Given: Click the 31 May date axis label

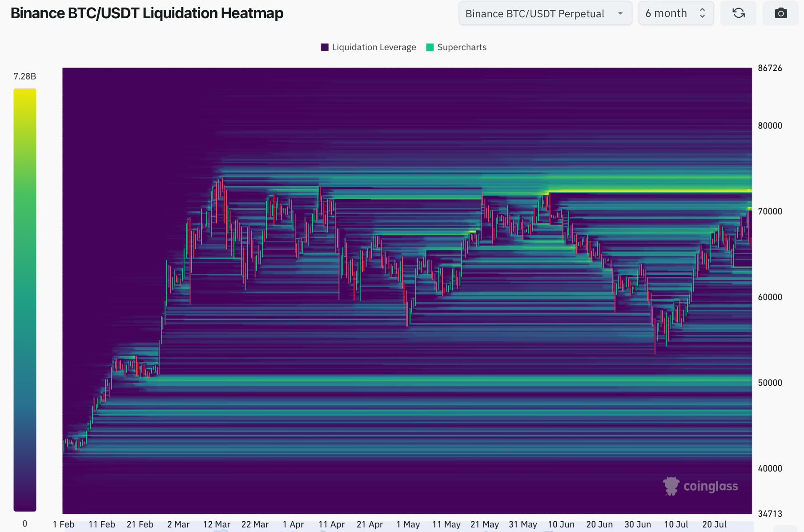Looking at the screenshot, I should (523, 524).
